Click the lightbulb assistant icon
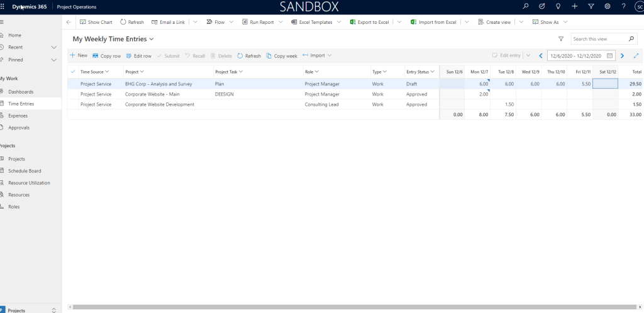Image resolution: width=644 pixels, height=313 pixels. pos(558,6)
